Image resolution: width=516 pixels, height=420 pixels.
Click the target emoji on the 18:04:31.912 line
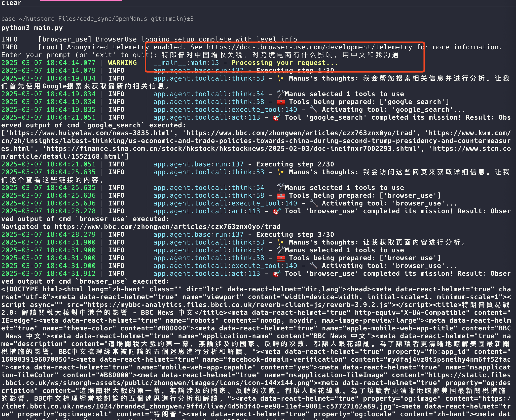tap(277, 273)
